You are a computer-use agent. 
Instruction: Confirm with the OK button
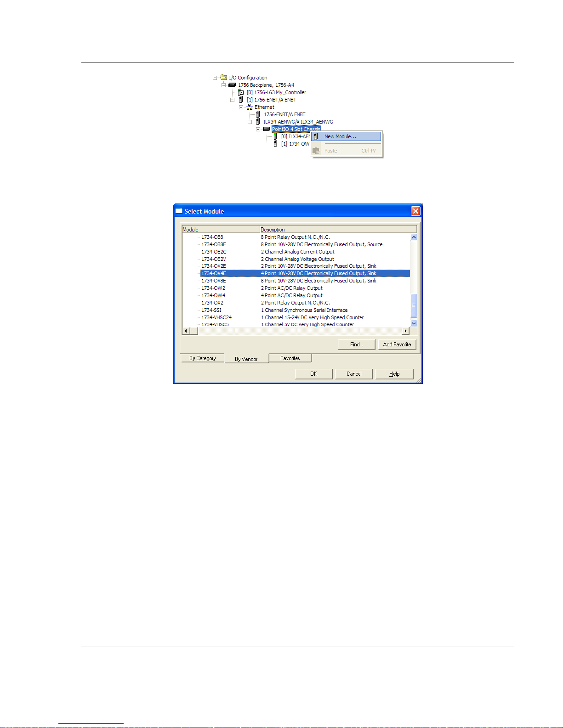pos(313,374)
